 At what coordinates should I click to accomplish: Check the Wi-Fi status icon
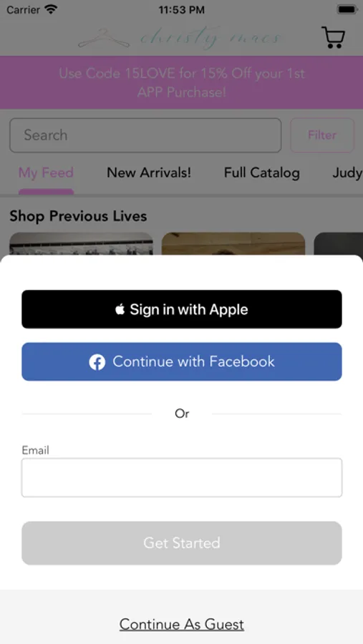(x=51, y=9)
